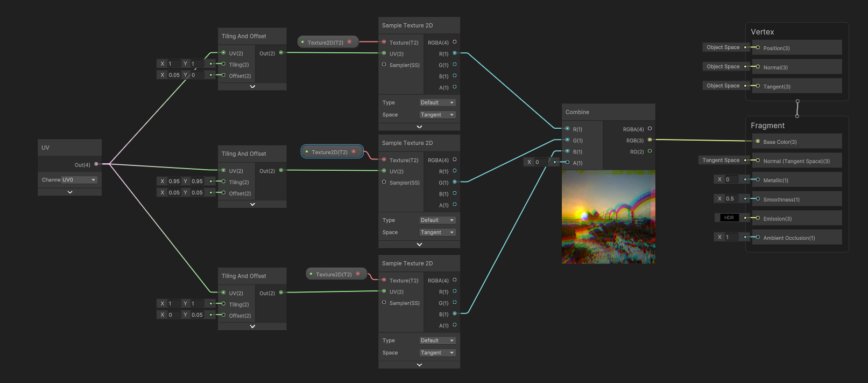Click Offset(2) input port on top Tiling And Offset node

click(x=223, y=75)
